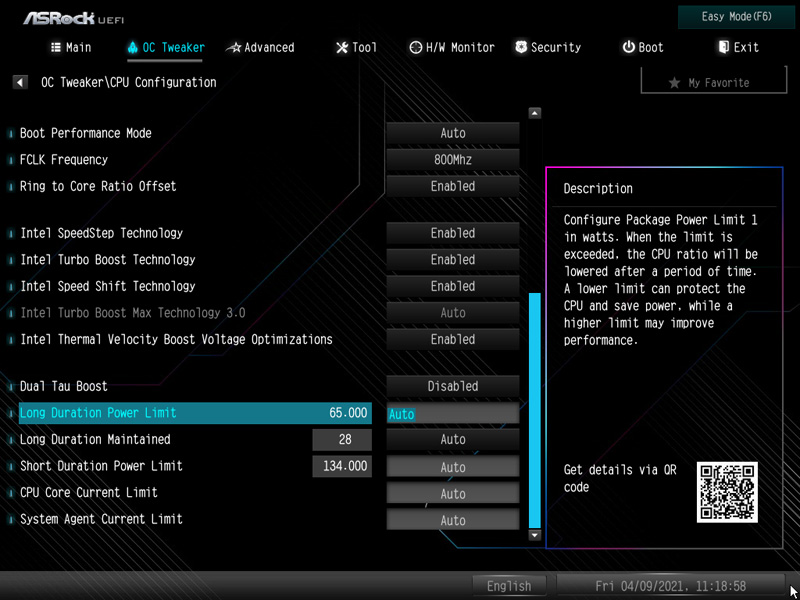Open the Exit tab
Screen dimensions: 800x600
click(x=738, y=47)
